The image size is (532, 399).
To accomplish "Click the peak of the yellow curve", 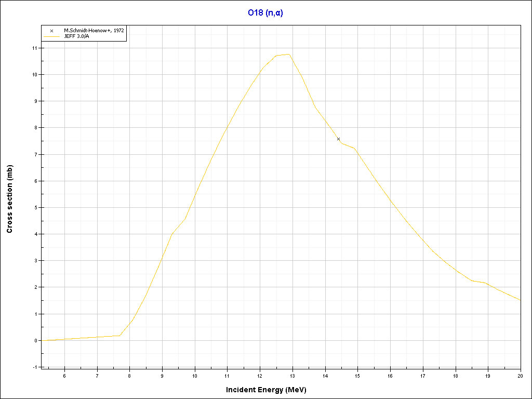I will click(x=288, y=54).
